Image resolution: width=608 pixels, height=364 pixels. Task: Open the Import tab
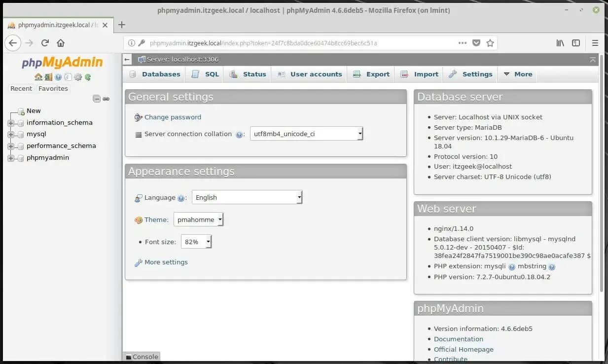click(419, 74)
